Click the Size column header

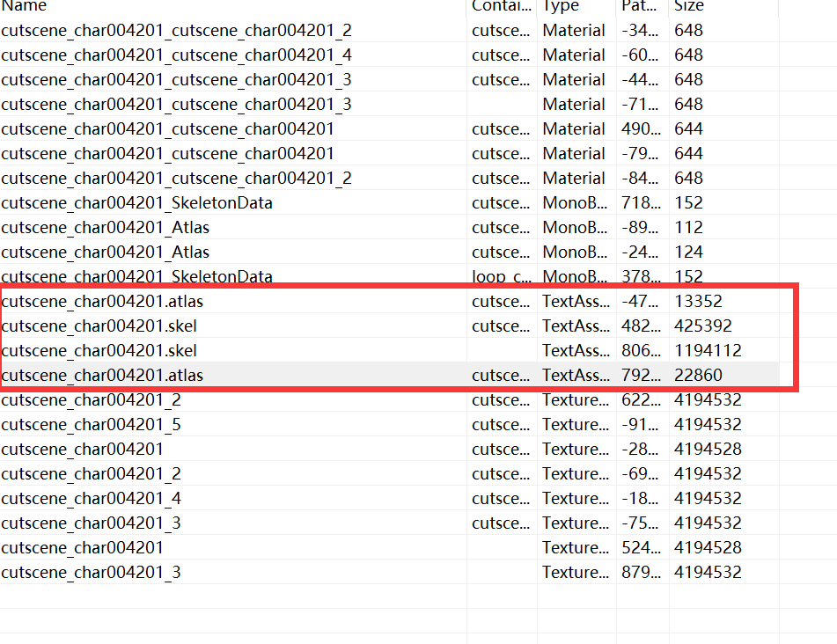pyautogui.click(x=688, y=6)
